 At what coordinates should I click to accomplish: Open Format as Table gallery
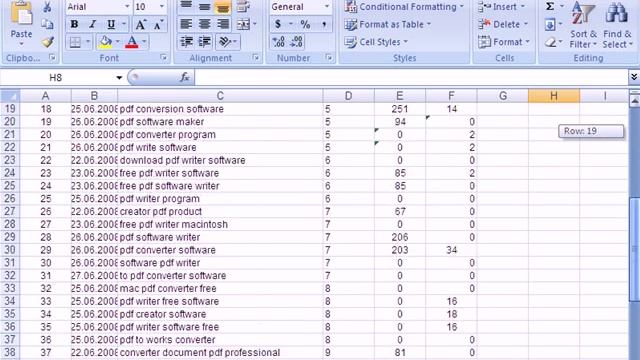388,24
